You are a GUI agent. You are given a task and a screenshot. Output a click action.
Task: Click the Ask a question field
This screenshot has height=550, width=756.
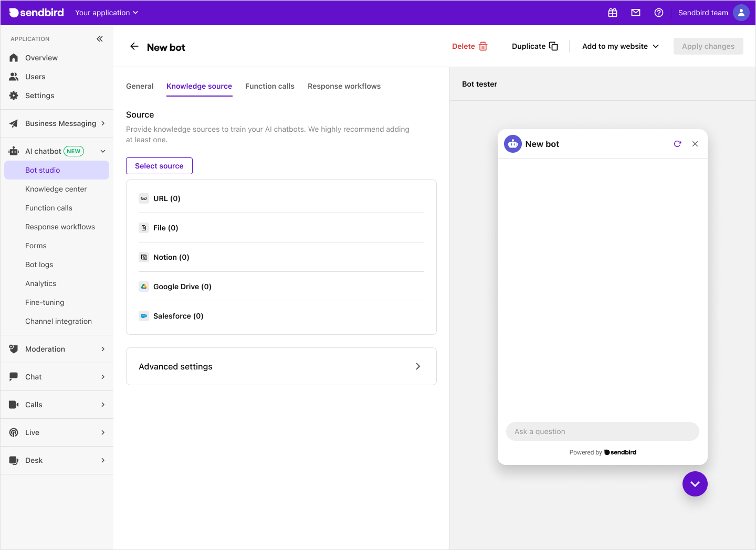[603, 431]
